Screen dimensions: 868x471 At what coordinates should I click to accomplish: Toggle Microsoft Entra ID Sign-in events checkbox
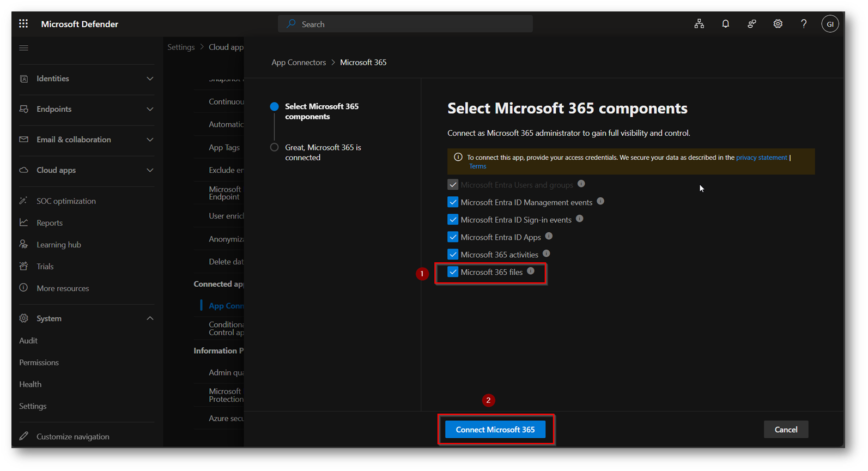point(453,220)
